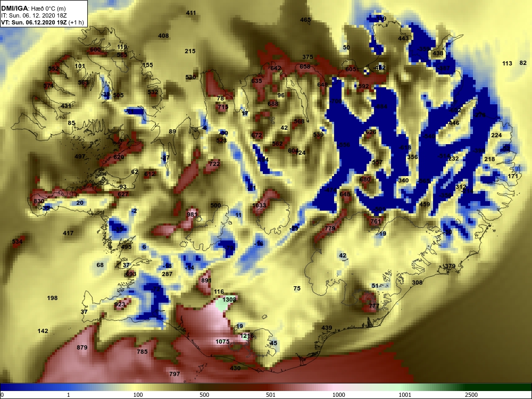Click the 'DMI/IGA: Hæð 0°C (m)' title text
This screenshot has width=532, height=399.
point(33,9)
